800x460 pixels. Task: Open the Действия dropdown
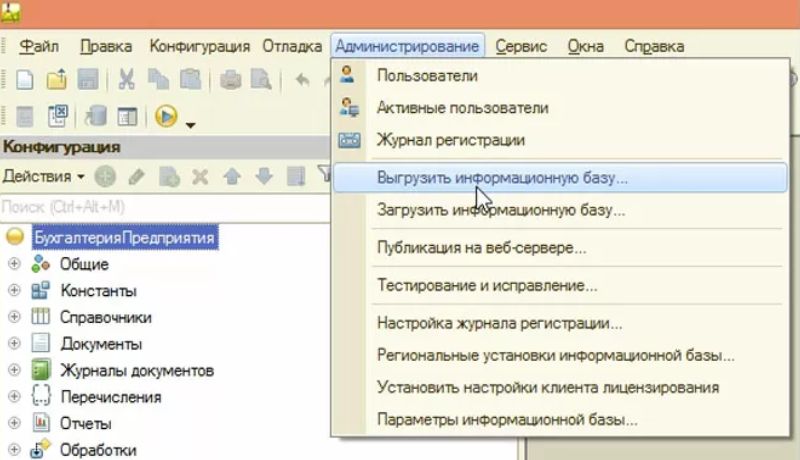(x=44, y=177)
